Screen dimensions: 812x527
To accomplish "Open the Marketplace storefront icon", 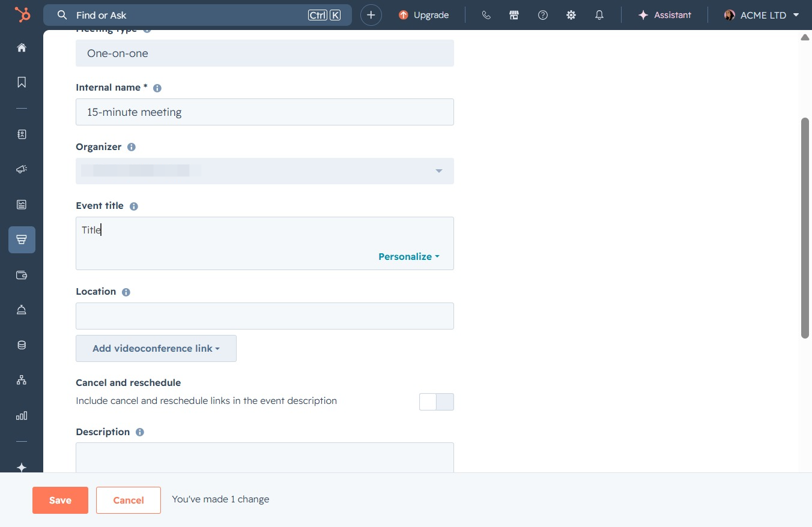I will pos(514,15).
